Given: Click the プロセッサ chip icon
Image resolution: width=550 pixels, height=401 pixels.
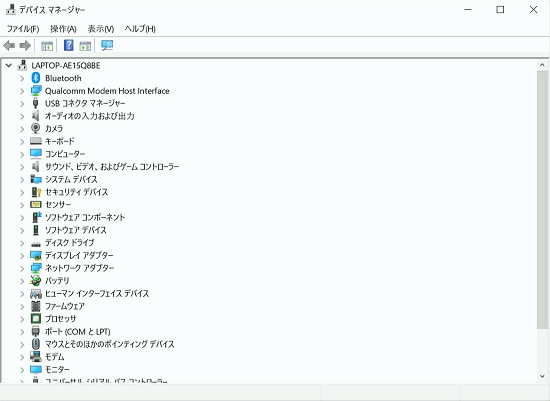Looking at the screenshot, I should point(35,319).
